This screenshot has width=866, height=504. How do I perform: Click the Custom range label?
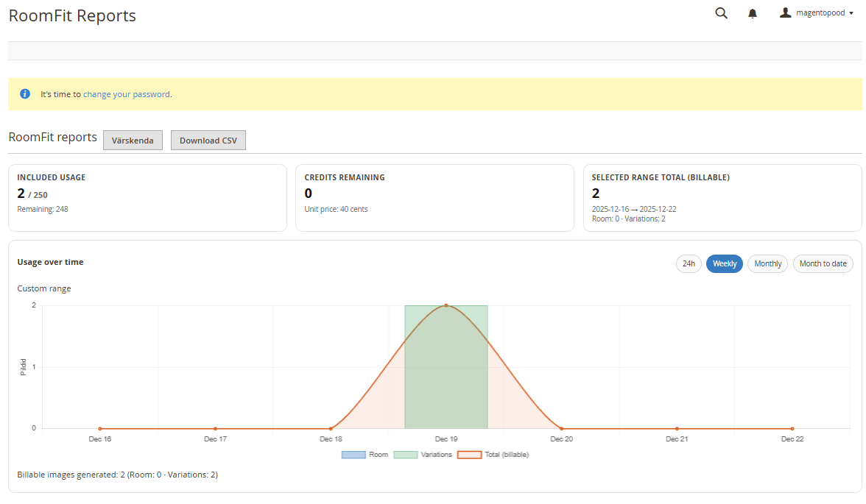tap(44, 288)
